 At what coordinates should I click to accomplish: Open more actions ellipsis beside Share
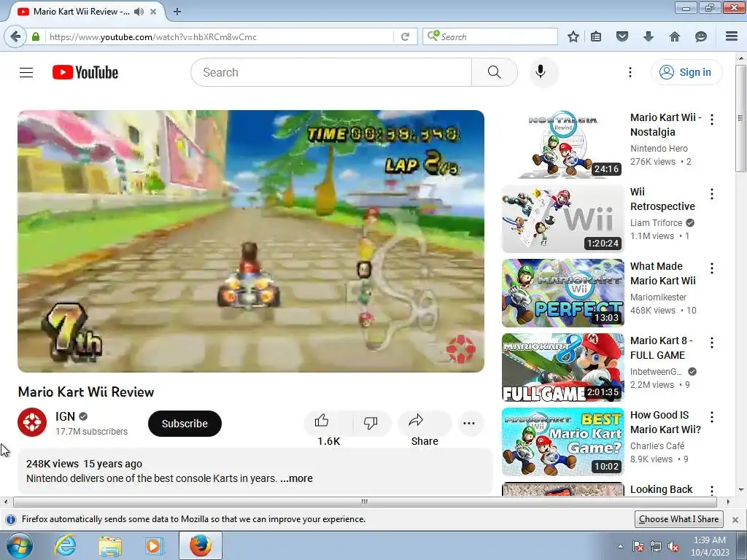point(469,424)
